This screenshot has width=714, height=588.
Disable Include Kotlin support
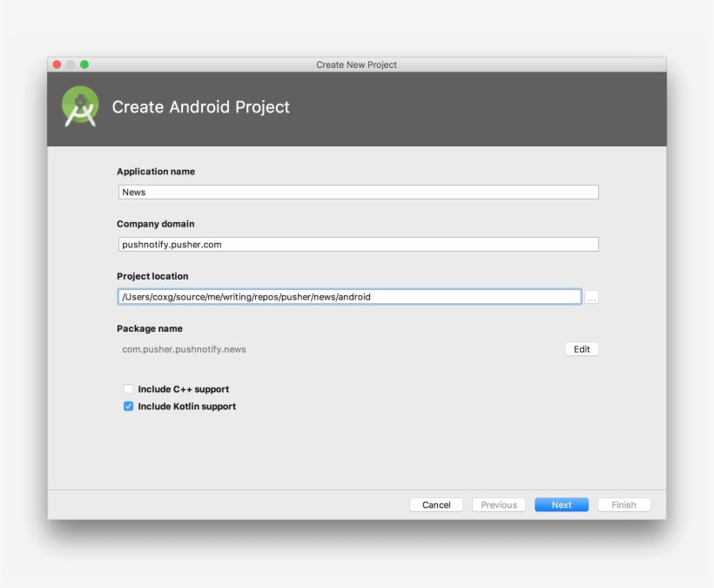click(x=128, y=406)
